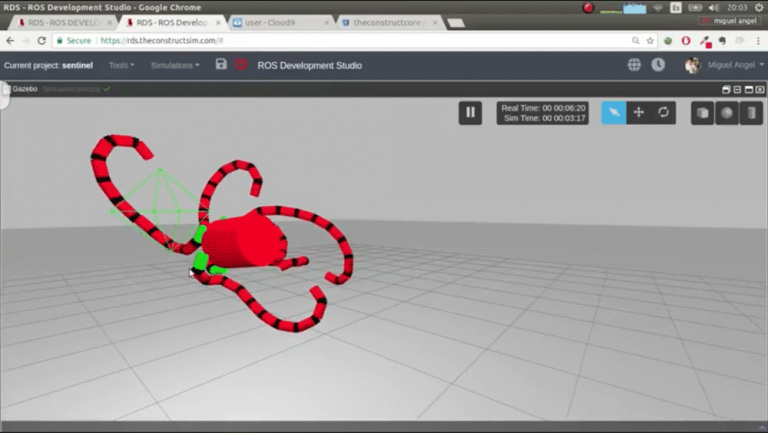
Task: Click the simulation status green checkmark
Action: coord(106,89)
